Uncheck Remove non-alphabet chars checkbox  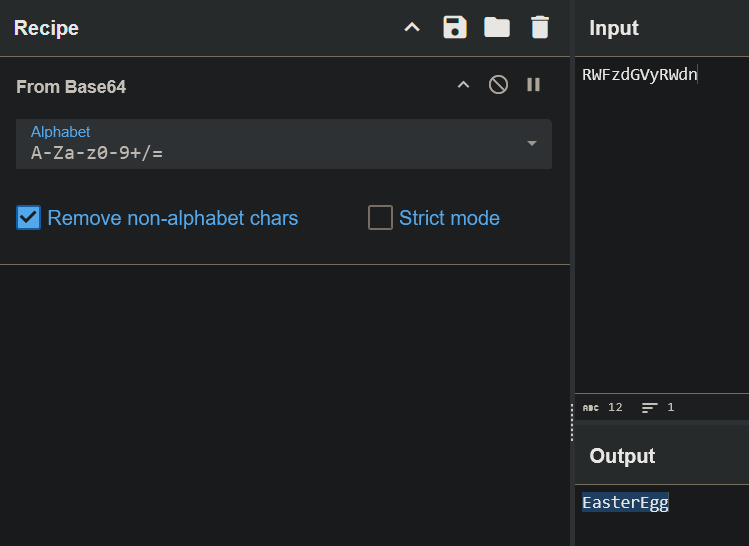[x=29, y=218]
